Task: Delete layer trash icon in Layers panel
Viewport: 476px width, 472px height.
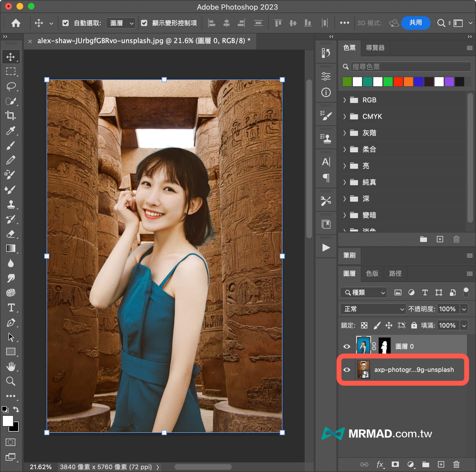Action: 456,464
